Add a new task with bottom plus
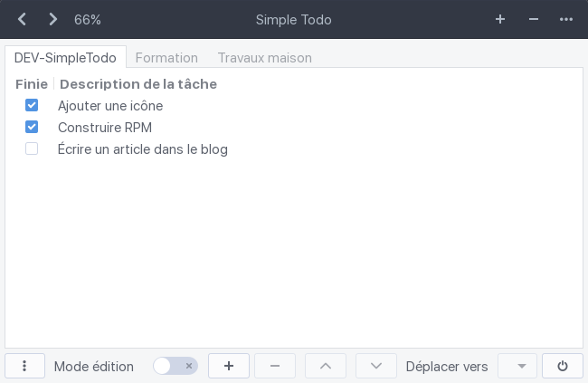Screen dimensions: 588x383 (229, 366)
